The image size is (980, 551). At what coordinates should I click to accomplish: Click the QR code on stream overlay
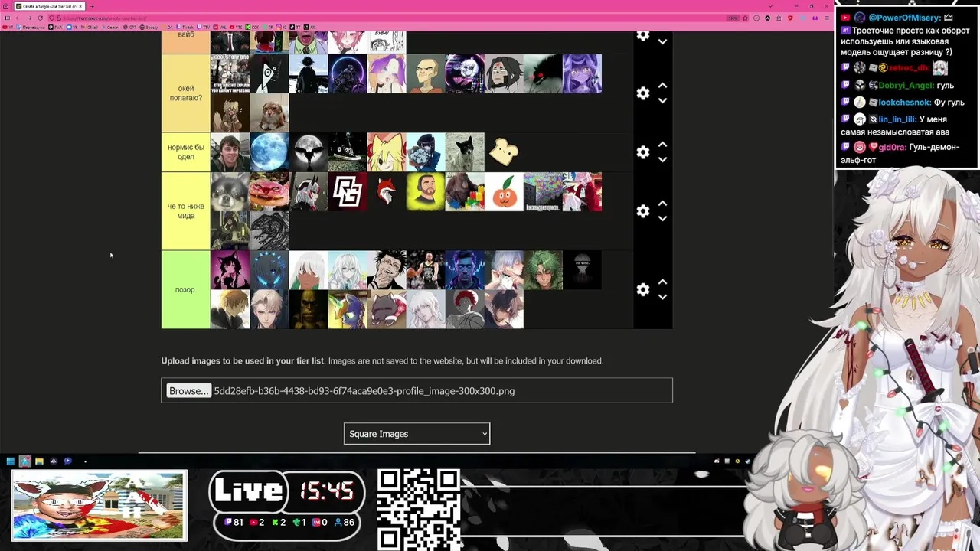[x=419, y=509]
